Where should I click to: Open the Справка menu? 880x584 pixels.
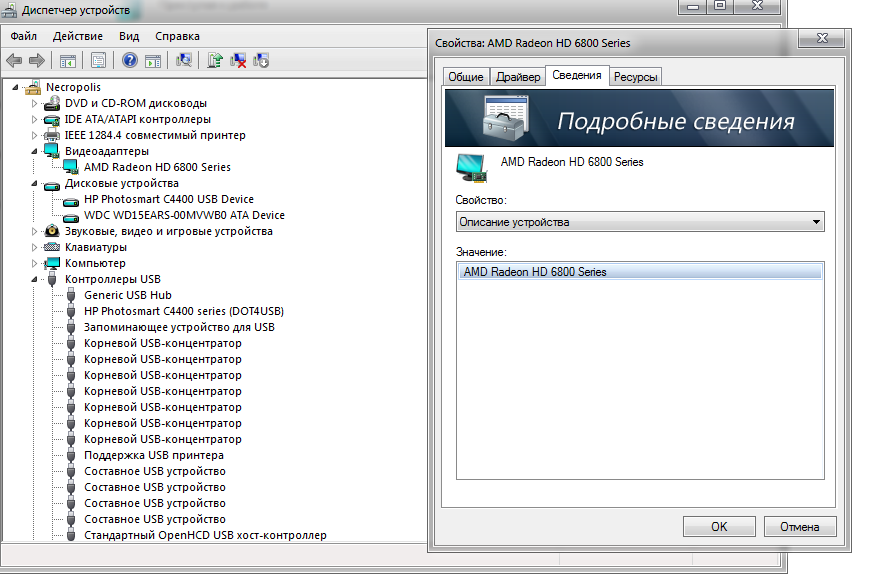coord(177,36)
